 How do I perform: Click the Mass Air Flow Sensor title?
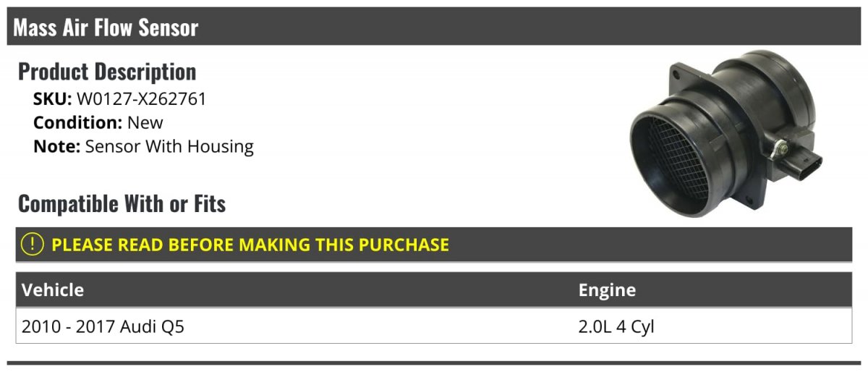pyautogui.click(x=106, y=28)
